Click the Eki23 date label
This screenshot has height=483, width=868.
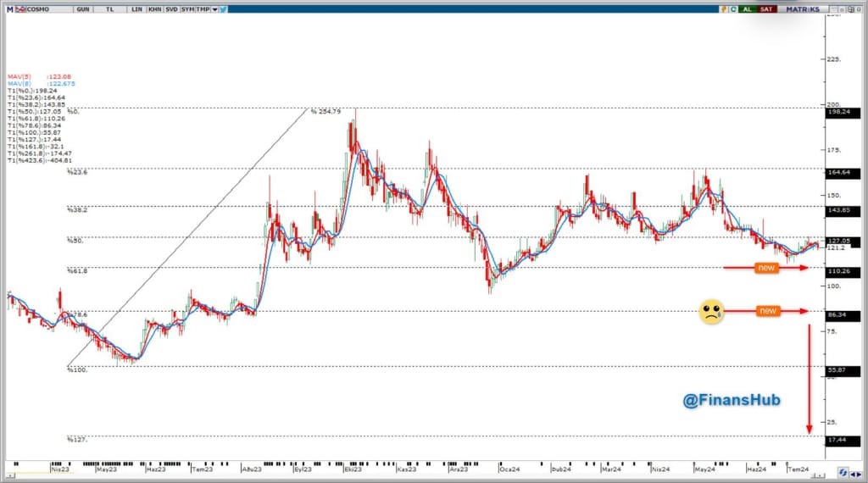tap(353, 469)
